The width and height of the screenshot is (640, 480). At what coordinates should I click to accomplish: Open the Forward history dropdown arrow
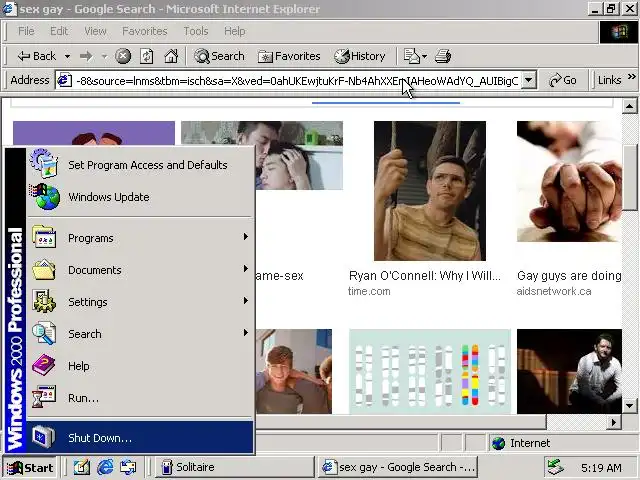[104, 56]
